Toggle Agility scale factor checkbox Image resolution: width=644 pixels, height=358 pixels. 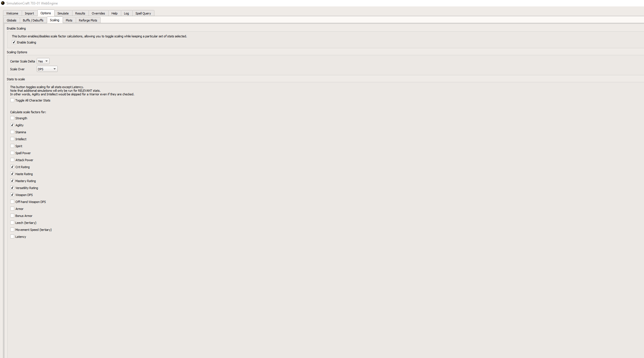point(12,125)
